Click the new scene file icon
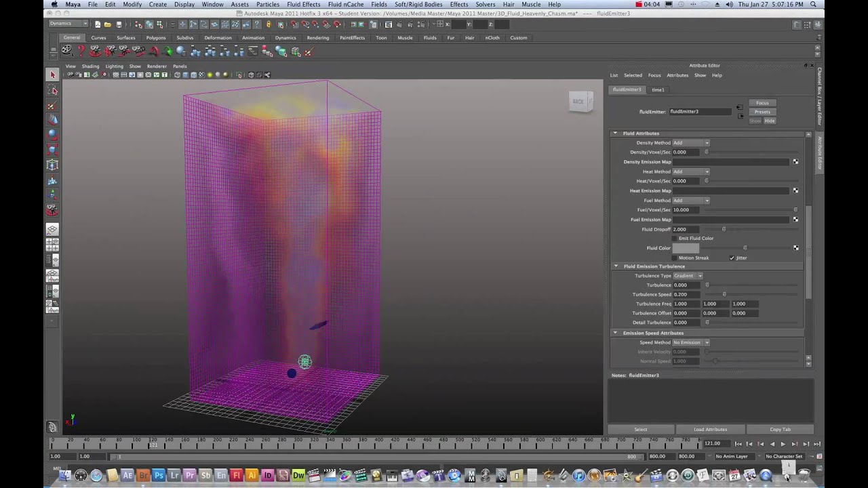The height and width of the screenshot is (488, 868). [98, 24]
